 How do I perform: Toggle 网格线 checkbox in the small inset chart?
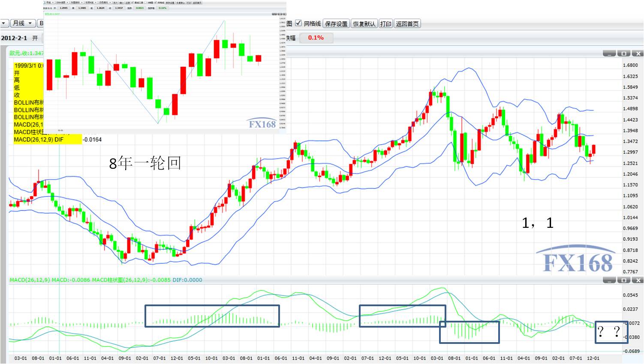coord(156,3)
